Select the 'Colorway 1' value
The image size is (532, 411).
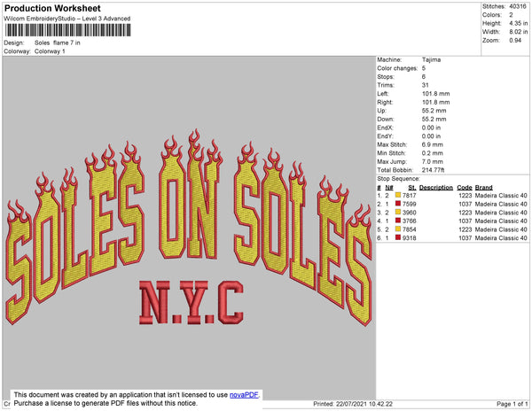point(50,51)
